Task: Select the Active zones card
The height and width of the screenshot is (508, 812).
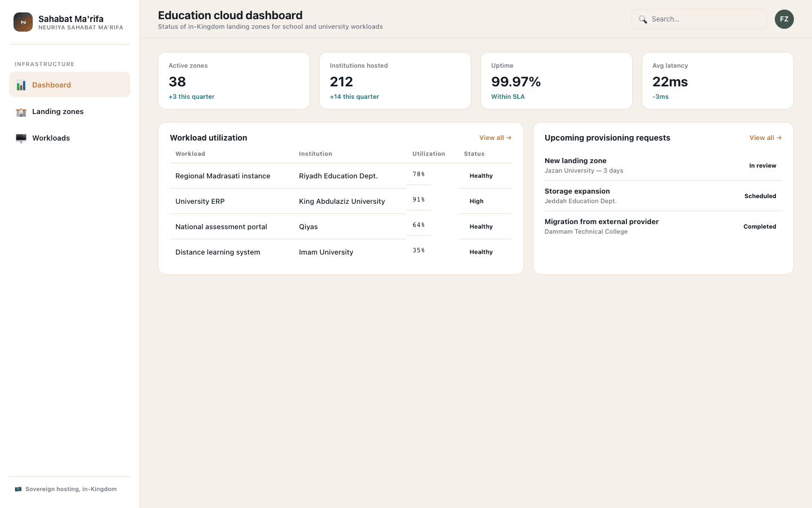Action: tap(234, 81)
